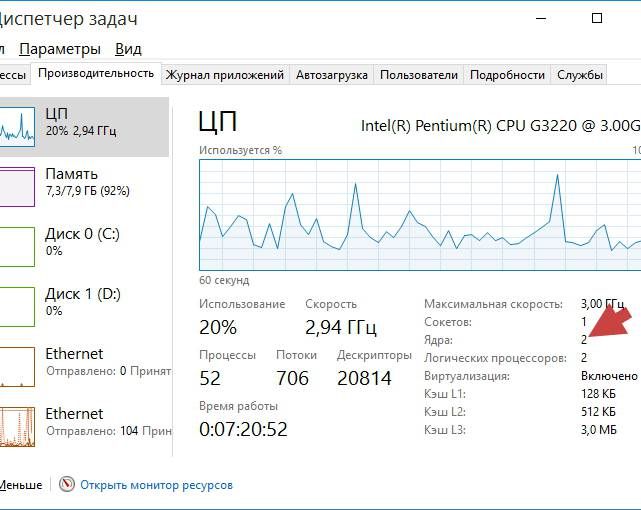Click the 2,94 ГГц speed value

click(341, 327)
